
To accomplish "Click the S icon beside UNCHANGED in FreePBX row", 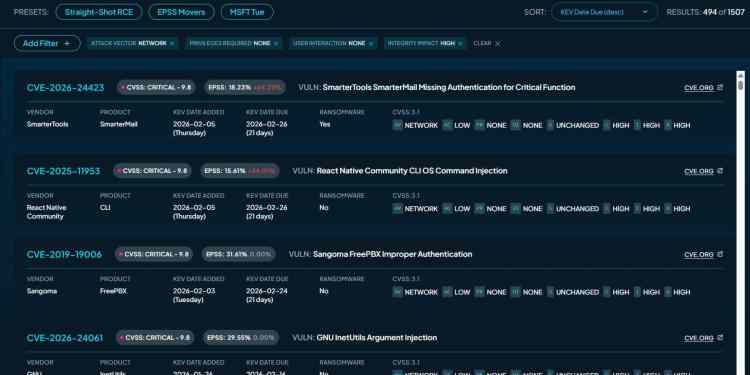I will (551, 292).
